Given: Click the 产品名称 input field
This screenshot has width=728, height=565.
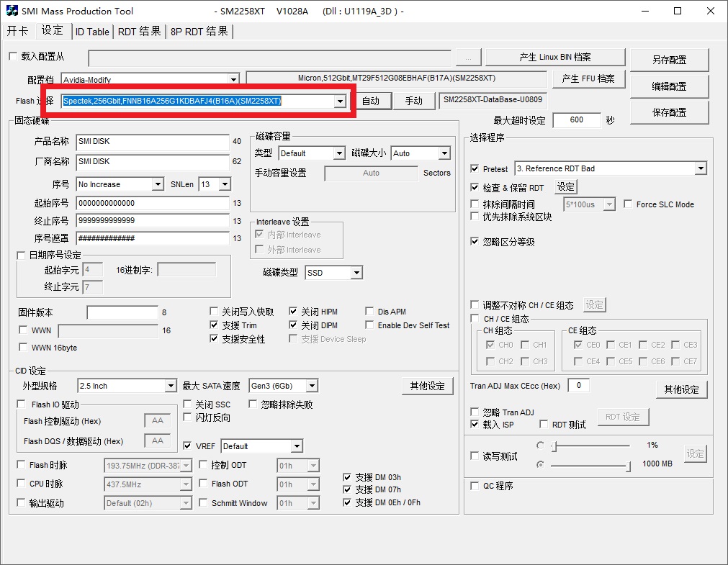Looking at the screenshot, I should pyautogui.click(x=153, y=142).
